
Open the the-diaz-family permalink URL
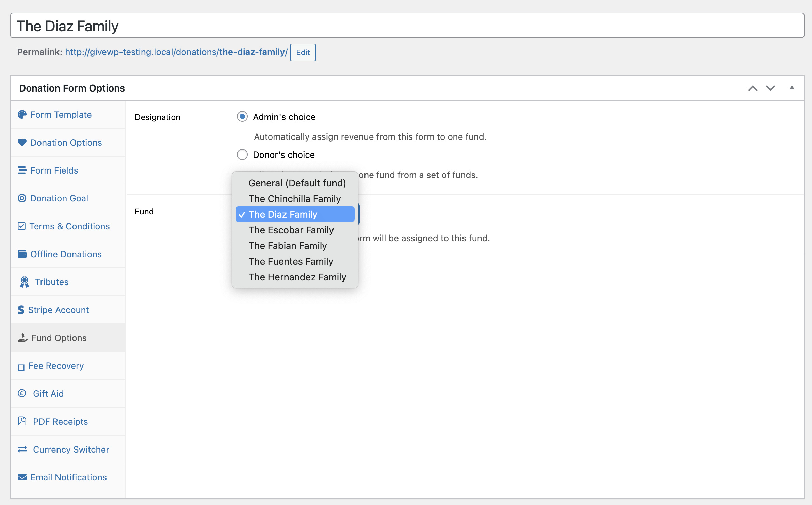coord(176,52)
